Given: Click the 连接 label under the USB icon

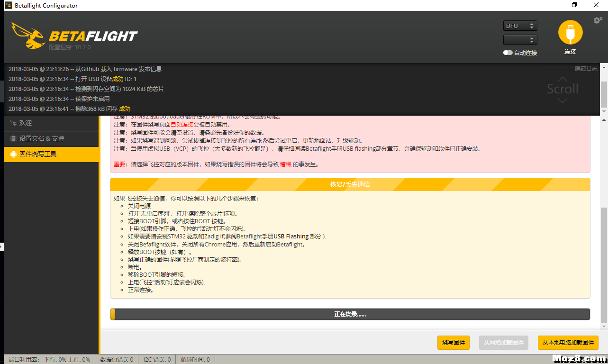Looking at the screenshot, I should [x=570, y=51].
